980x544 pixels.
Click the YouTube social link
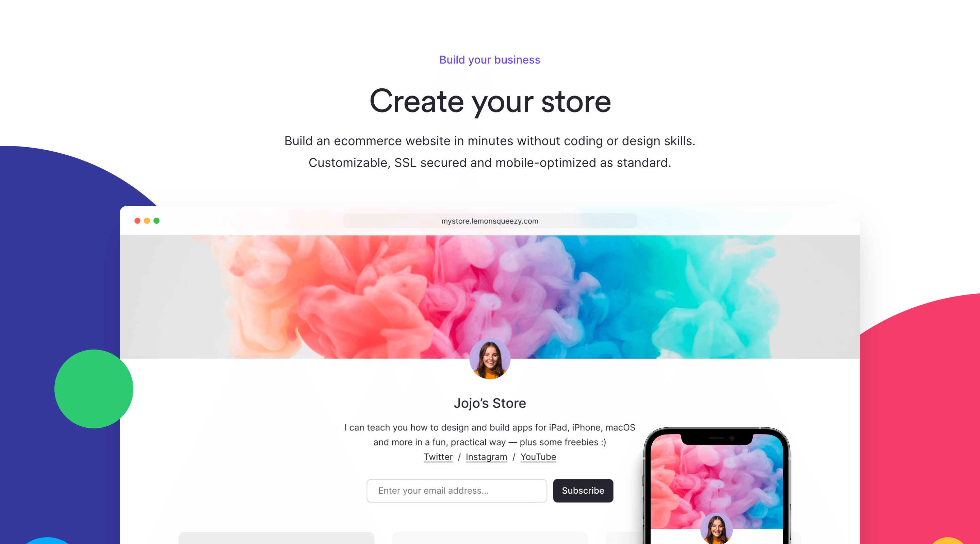pyautogui.click(x=538, y=456)
